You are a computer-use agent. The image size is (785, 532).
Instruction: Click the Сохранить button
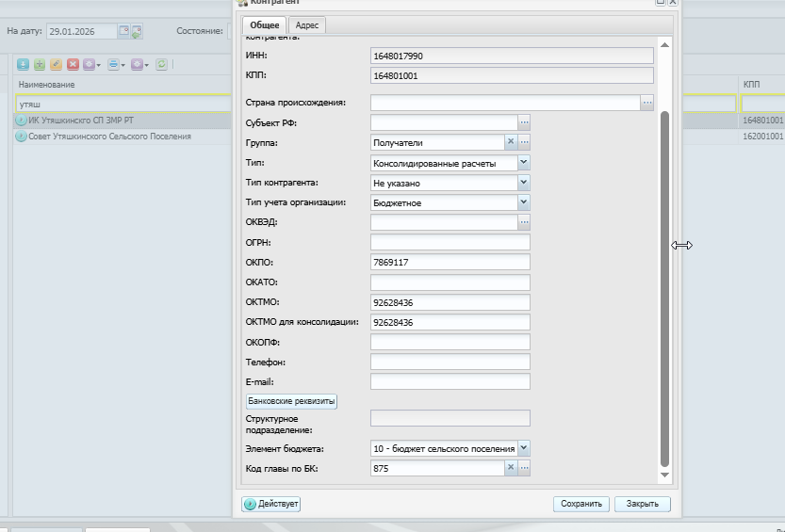coord(581,504)
